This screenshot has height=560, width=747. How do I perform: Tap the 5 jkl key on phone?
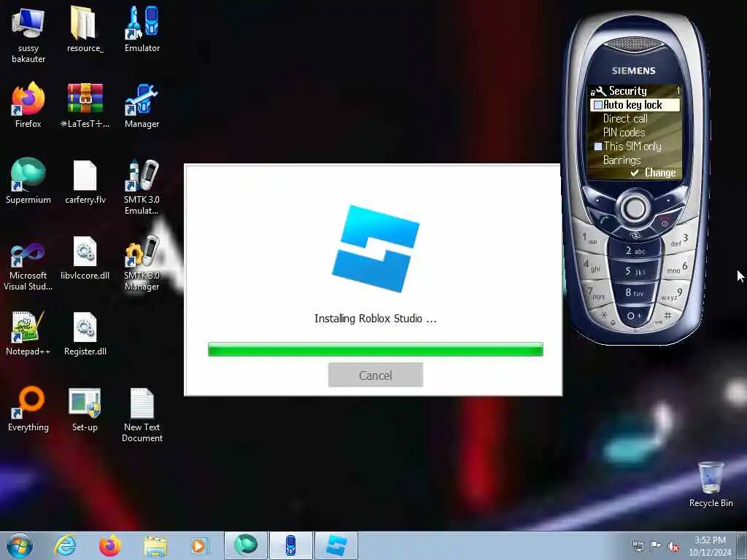tap(634, 271)
